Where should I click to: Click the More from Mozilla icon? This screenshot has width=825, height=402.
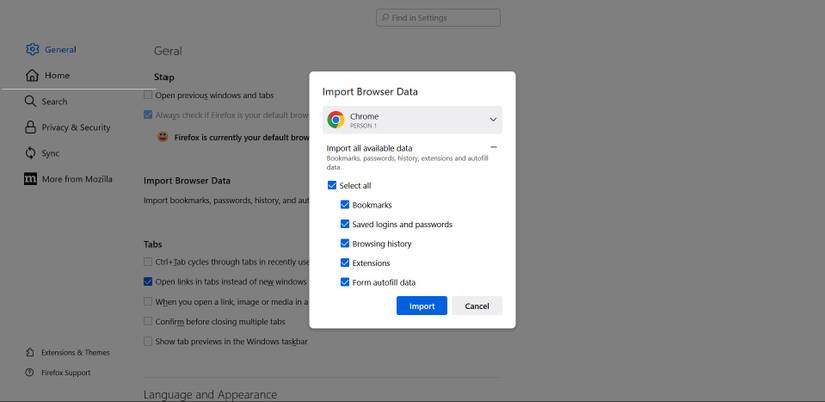[32, 179]
